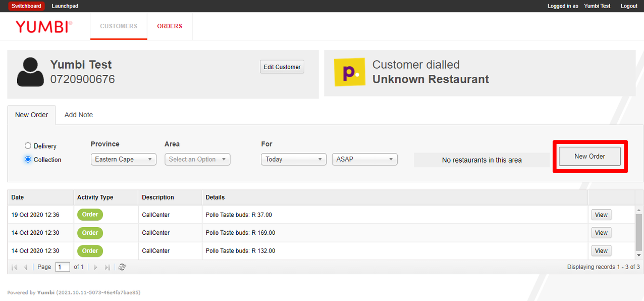The height and width of the screenshot is (301, 644).
Task: Click the Logout link
Action: coord(629,6)
